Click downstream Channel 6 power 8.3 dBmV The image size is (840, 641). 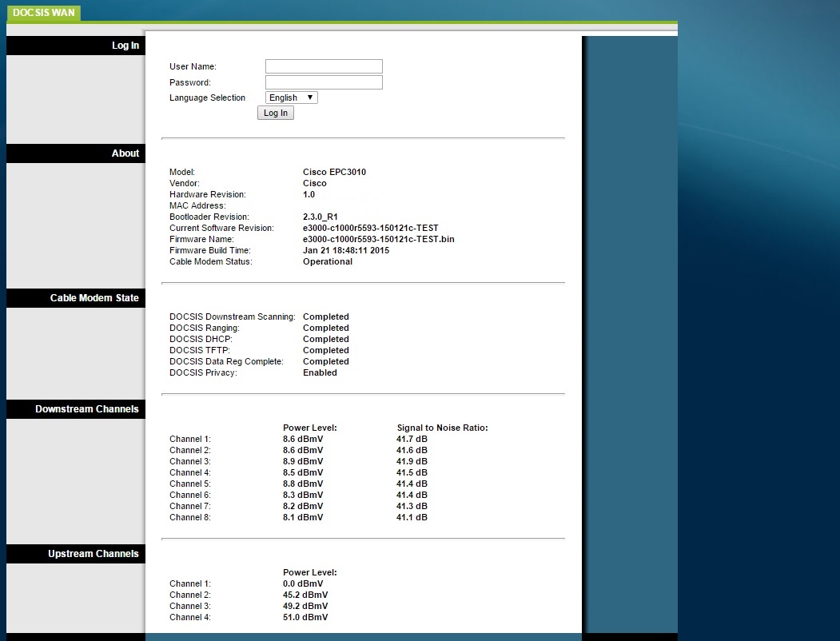coord(303,496)
